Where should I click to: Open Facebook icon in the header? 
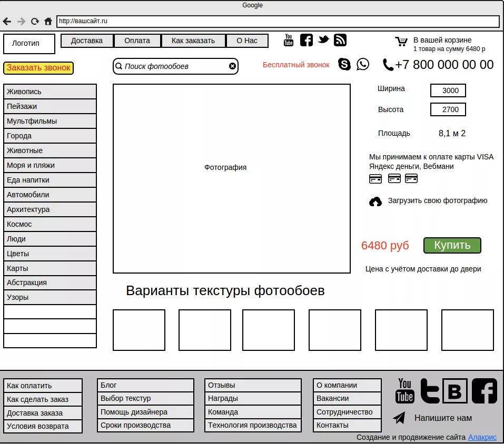point(307,40)
